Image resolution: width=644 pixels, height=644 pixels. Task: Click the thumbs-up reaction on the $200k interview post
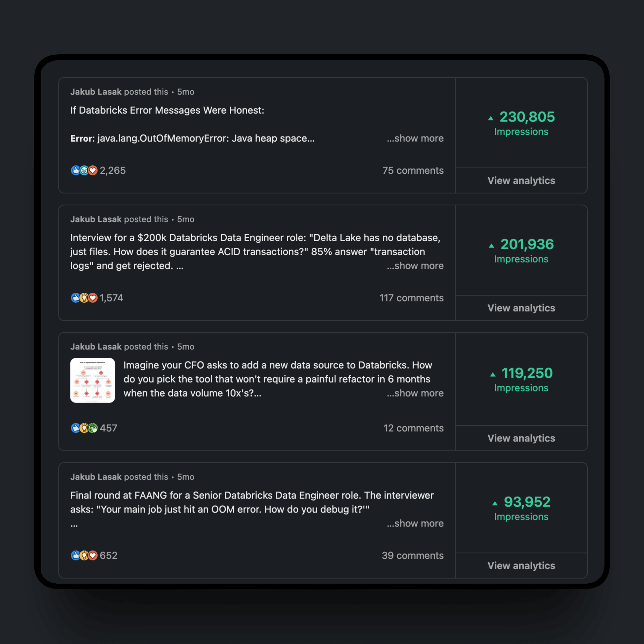click(x=75, y=298)
